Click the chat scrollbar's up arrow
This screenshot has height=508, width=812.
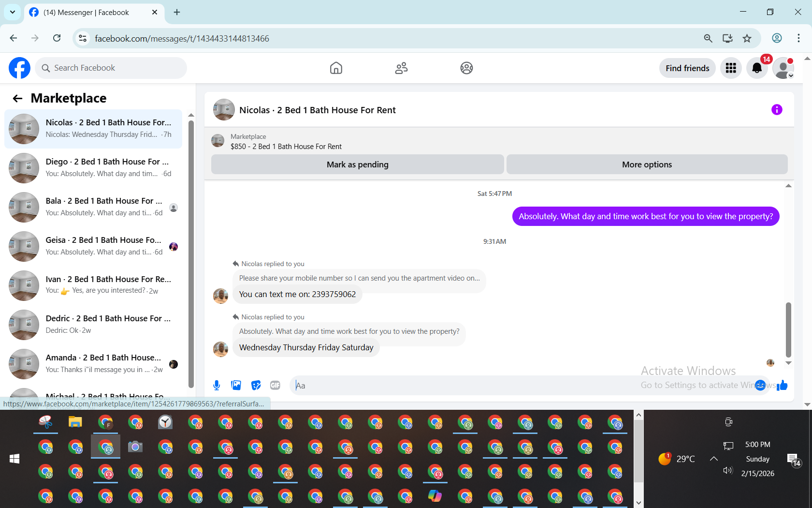pos(788,186)
